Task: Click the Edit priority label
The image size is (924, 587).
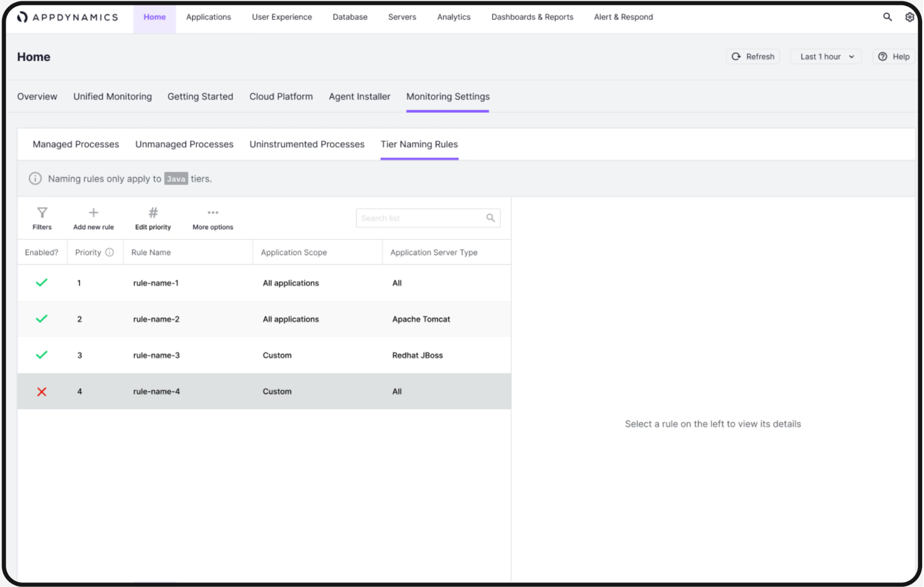Action: [153, 227]
